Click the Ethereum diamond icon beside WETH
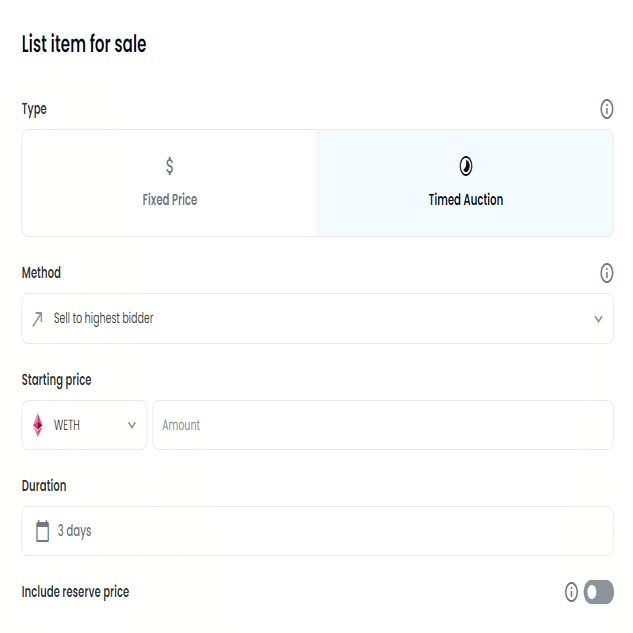 (x=38, y=425)
